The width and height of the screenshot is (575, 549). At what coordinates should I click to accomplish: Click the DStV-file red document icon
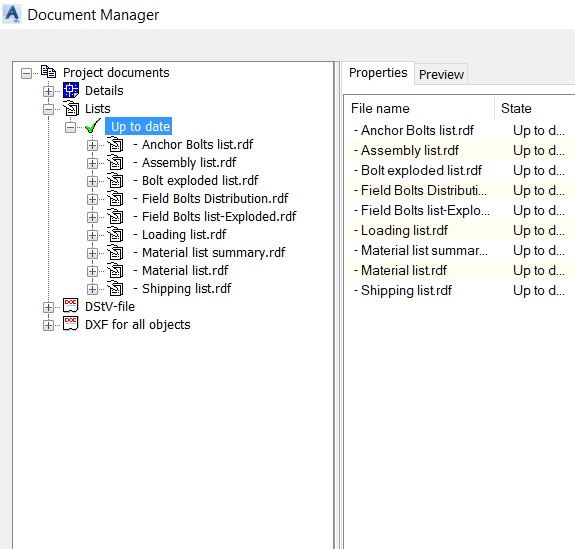[71, 305]
